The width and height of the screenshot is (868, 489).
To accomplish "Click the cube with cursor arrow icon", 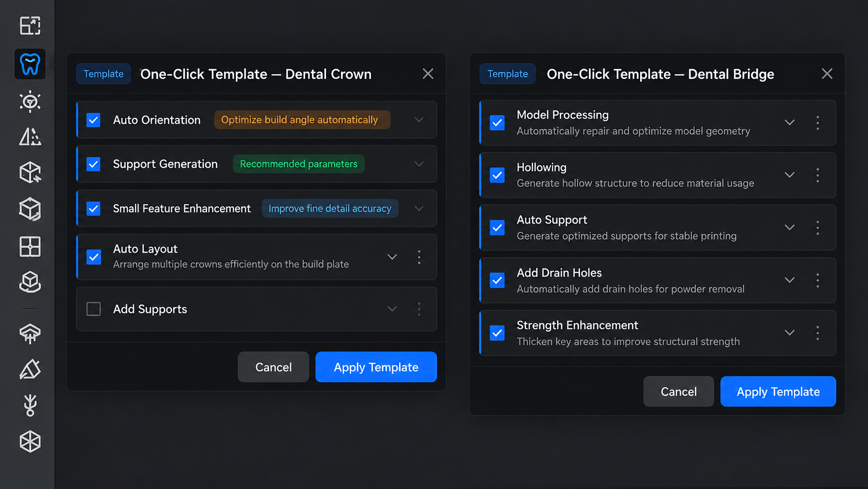I will (x=30, y=173).
